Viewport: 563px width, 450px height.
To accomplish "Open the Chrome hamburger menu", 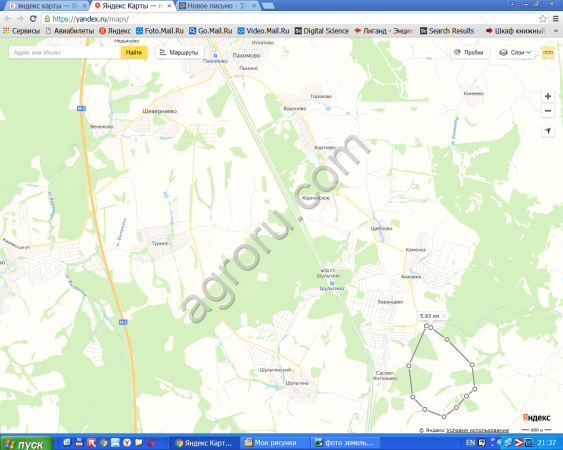I will pyautogui.click(x=555, y=19).
